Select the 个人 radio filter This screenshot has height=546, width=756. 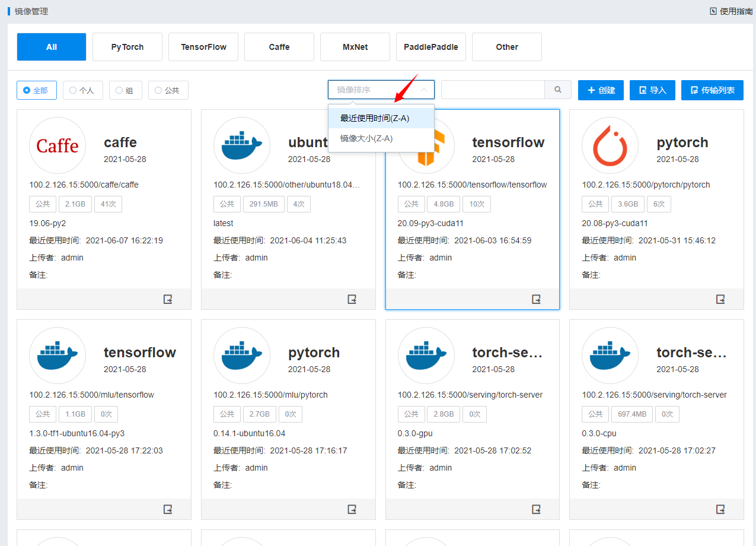82,90
